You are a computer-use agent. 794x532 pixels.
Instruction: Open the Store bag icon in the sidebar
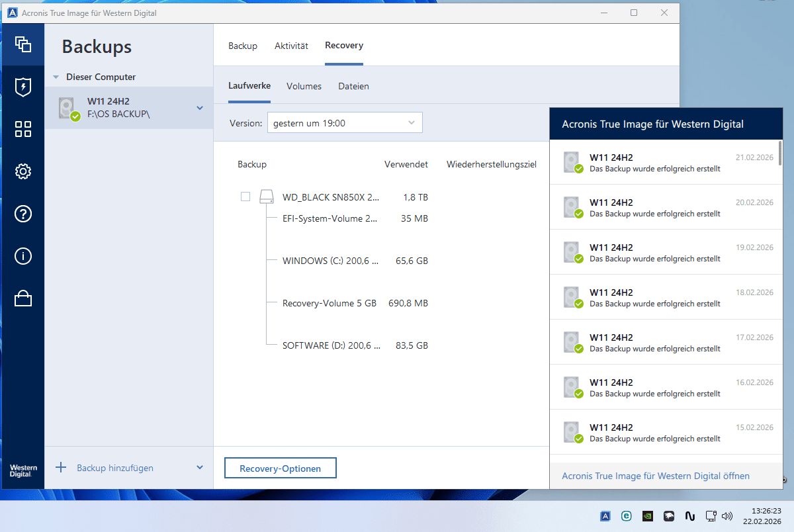pos(23,298)
